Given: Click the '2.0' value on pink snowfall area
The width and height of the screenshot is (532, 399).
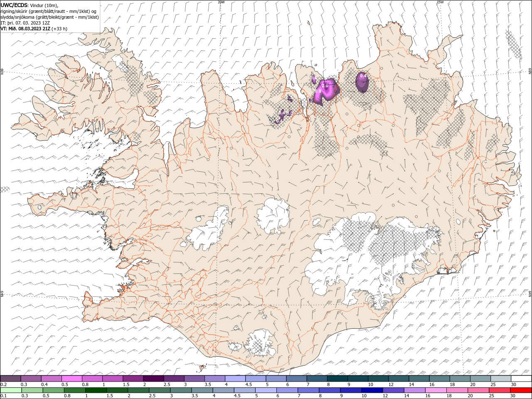Looking at the screenshot, I should 325,85.
